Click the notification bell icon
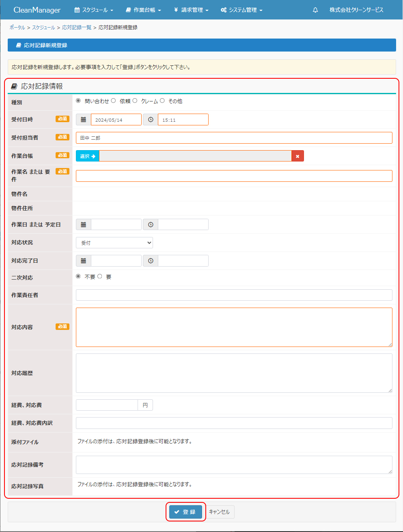Image resolution: width=403 pixels, height=532 pixels. coord(315,10)
